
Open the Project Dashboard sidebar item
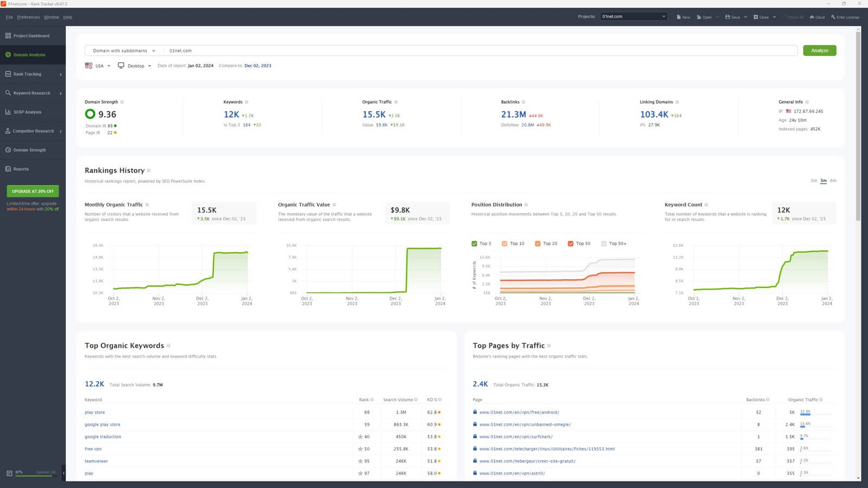click(33, 36)
